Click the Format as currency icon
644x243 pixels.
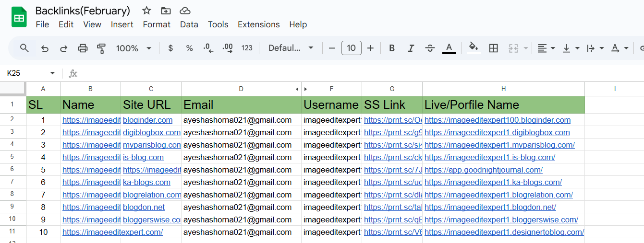(170, 48)
